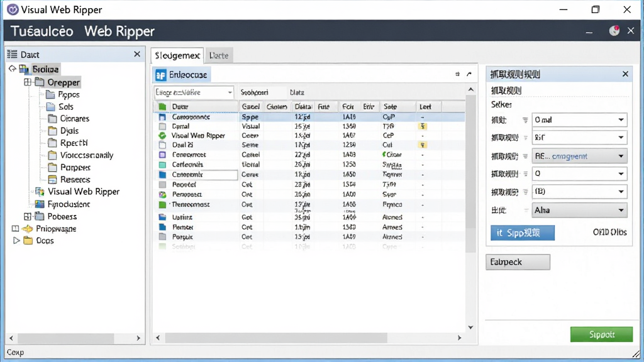This screenshot has width=644, height=362.
Task: Click the blue icon in Cenoonmix row
Action: (163, 175)
